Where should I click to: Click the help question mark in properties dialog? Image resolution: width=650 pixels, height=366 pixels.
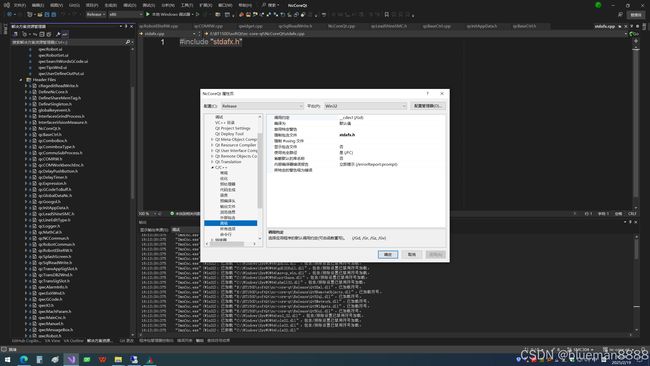tap(427, 94)
